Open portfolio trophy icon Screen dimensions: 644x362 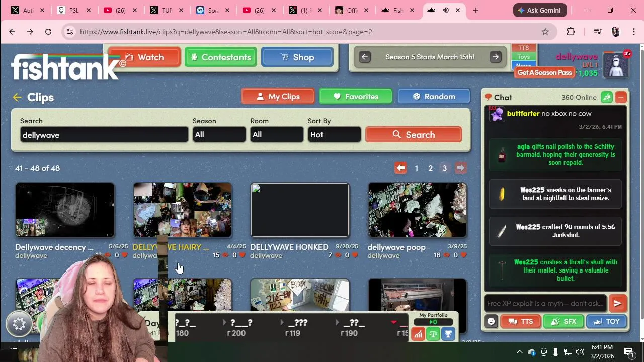click(x=448, y=334)
